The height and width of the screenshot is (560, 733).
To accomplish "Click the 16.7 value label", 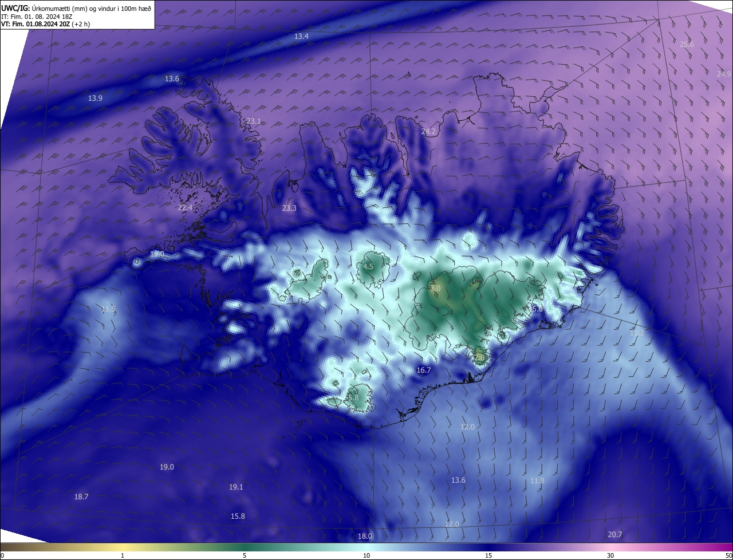I will pos(423,370).
